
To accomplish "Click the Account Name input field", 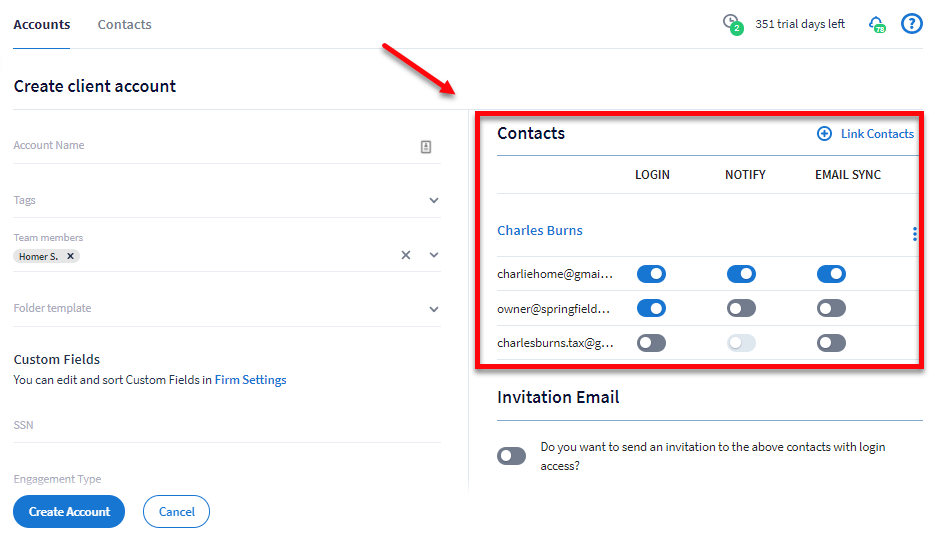I will click(x=227, y=146).
